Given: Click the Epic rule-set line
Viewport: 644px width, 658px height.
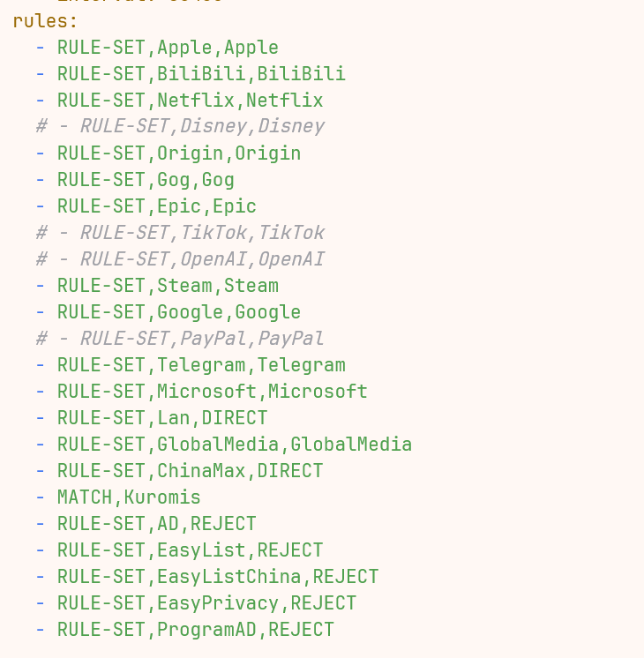Looking at the screenshot, I should point(146,206).
